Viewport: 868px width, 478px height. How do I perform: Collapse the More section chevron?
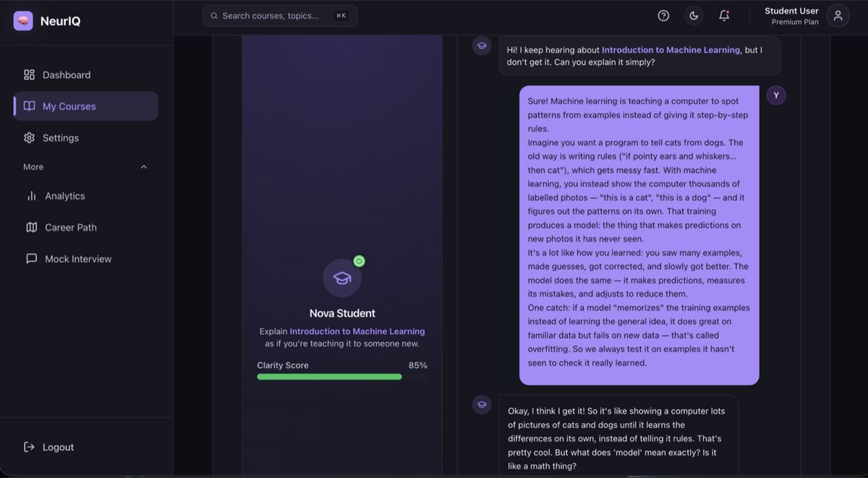pyautogui.click(x=143, y=167)
